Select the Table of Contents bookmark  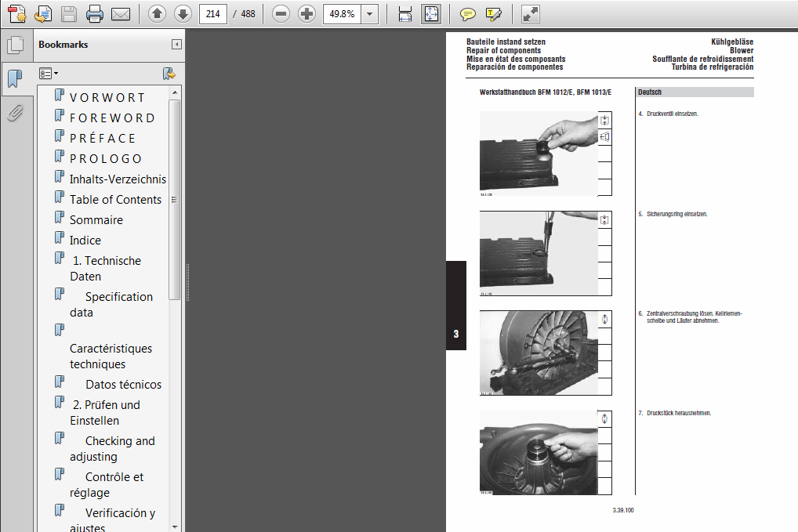pyautogui.click(x=115, y=199)
